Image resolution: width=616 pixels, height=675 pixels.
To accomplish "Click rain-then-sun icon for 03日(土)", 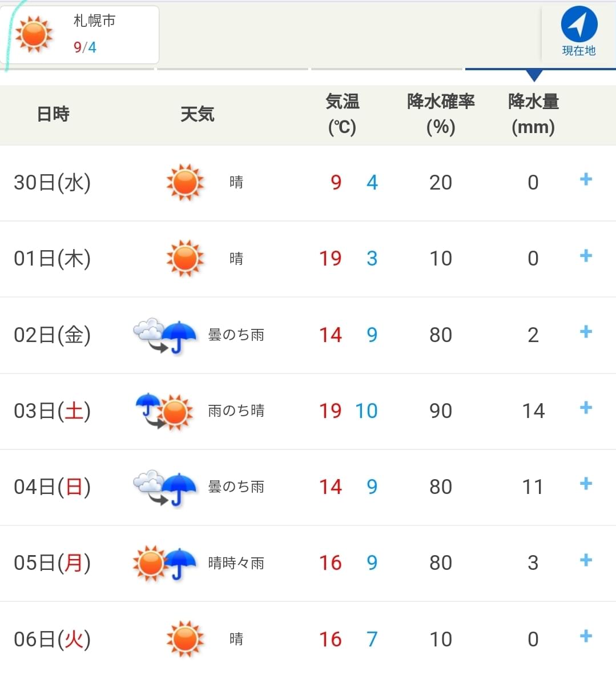I will click(x=165, y=412).
